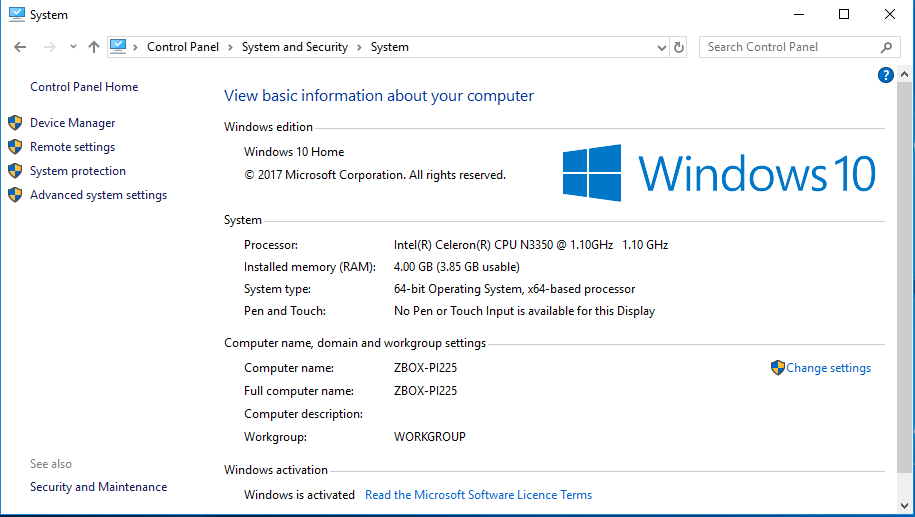Click '64-bit Operating System' system type text

coord(514,289)
